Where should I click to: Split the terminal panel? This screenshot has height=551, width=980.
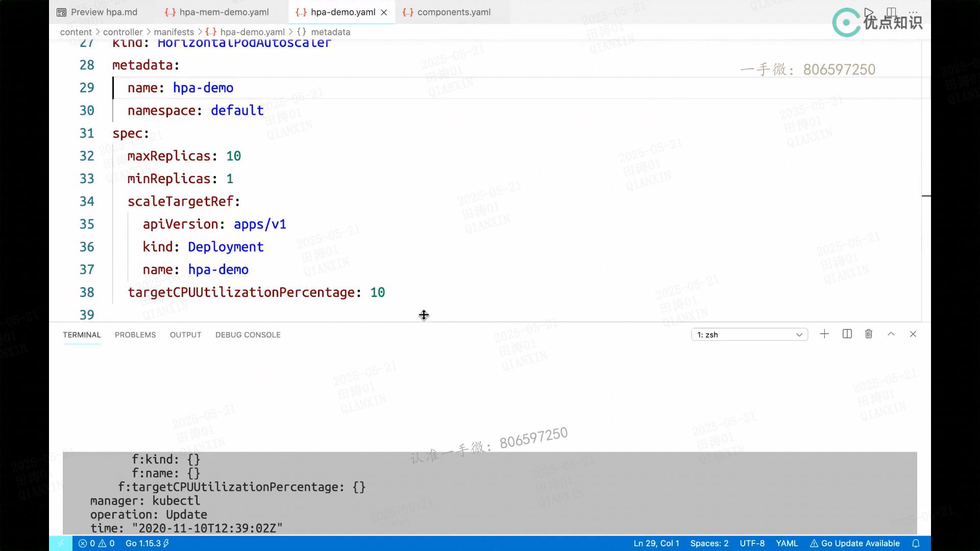point(847,334)
